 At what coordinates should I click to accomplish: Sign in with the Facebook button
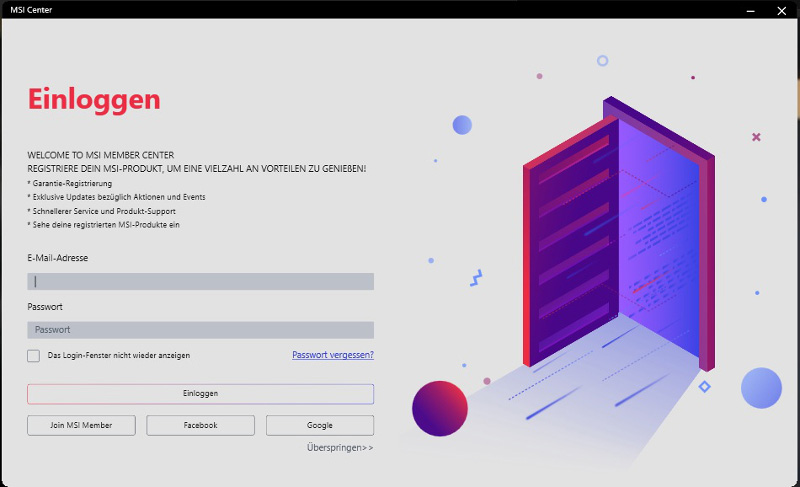coord(201,425)
